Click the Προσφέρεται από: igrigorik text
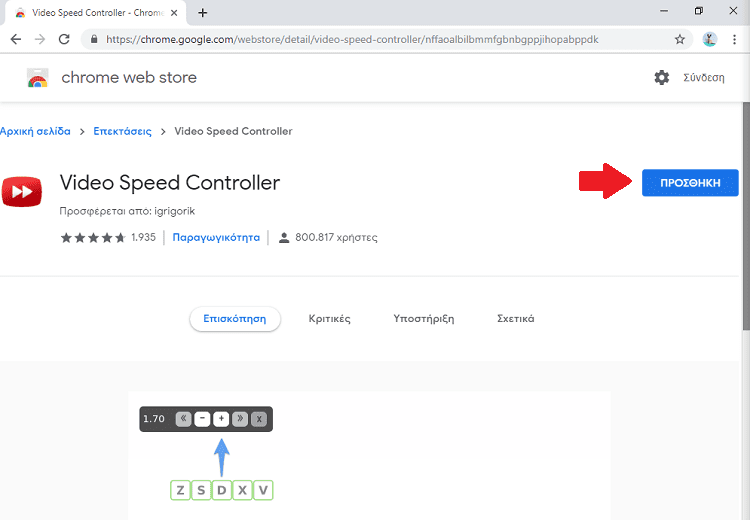Screen dimensions: 750x520 [127, 211]
